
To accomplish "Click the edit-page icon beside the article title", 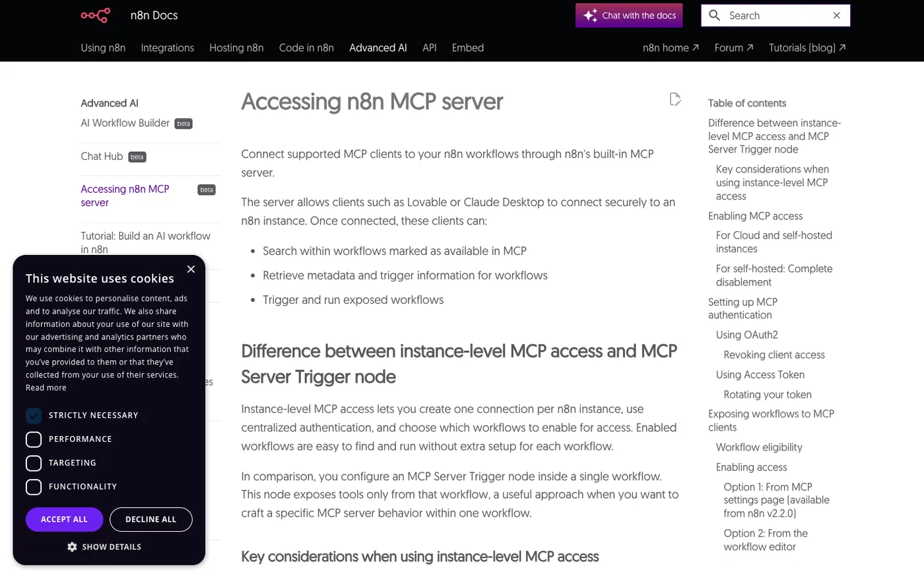I will tap(675, 99).
